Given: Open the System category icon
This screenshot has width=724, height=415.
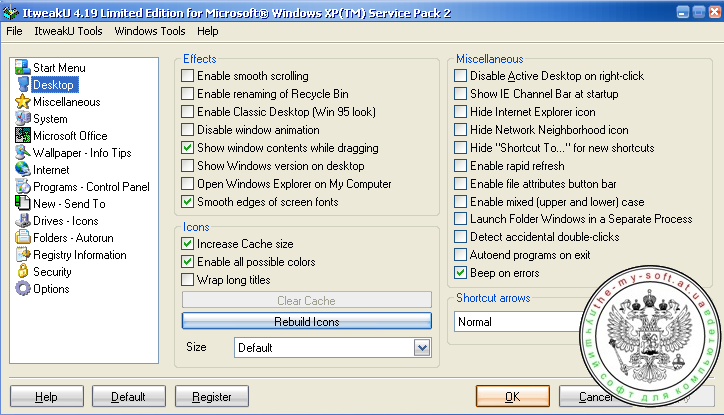Looking at the screenshot, I should click(x=22, y=119).
